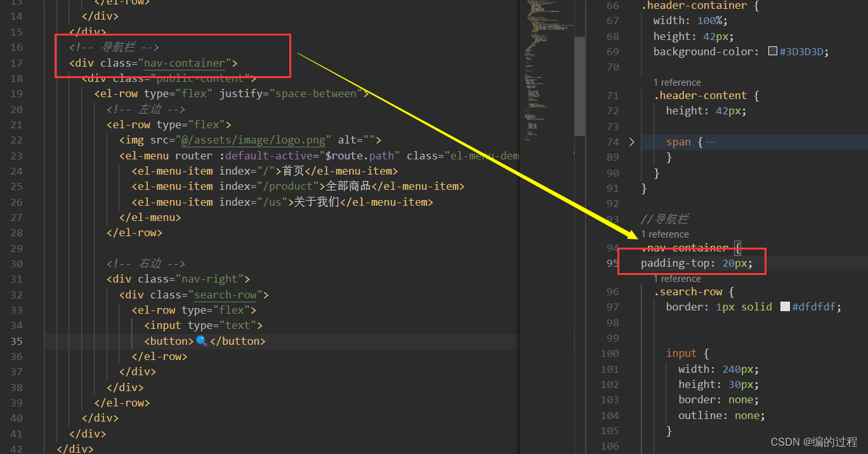Select line number 35 in the gutter
The image size is (868, 454).
tap(16, 341)
